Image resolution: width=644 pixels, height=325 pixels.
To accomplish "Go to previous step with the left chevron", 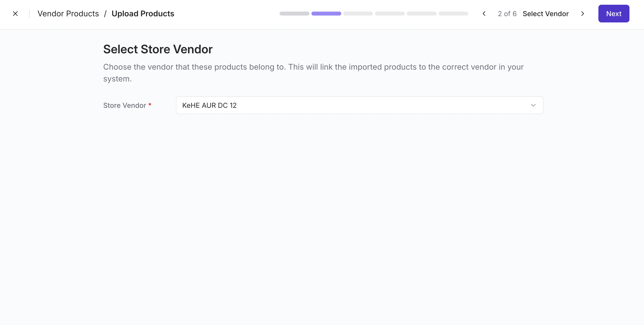I will 484,14.
